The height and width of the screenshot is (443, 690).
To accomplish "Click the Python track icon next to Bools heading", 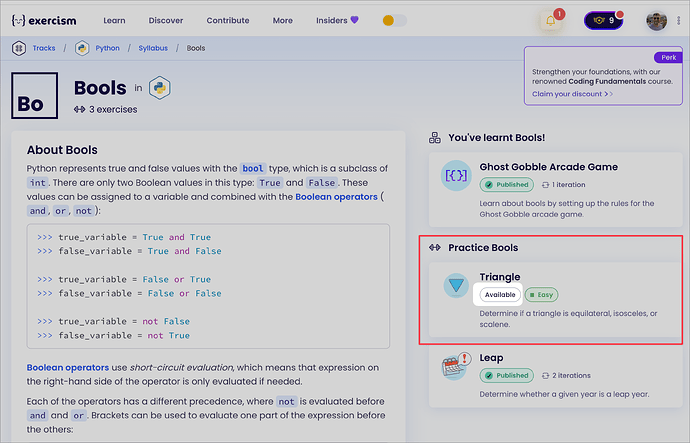I will point(159,88).
